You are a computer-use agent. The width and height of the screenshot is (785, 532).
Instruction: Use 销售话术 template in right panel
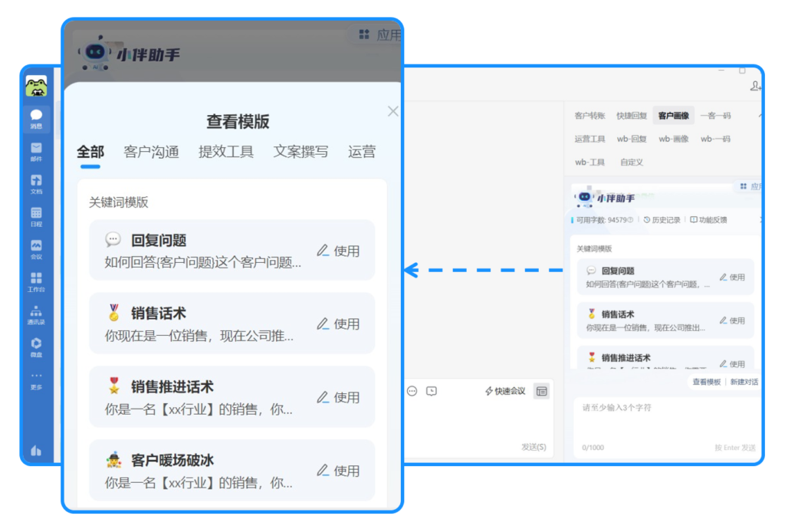click(732, 320)
